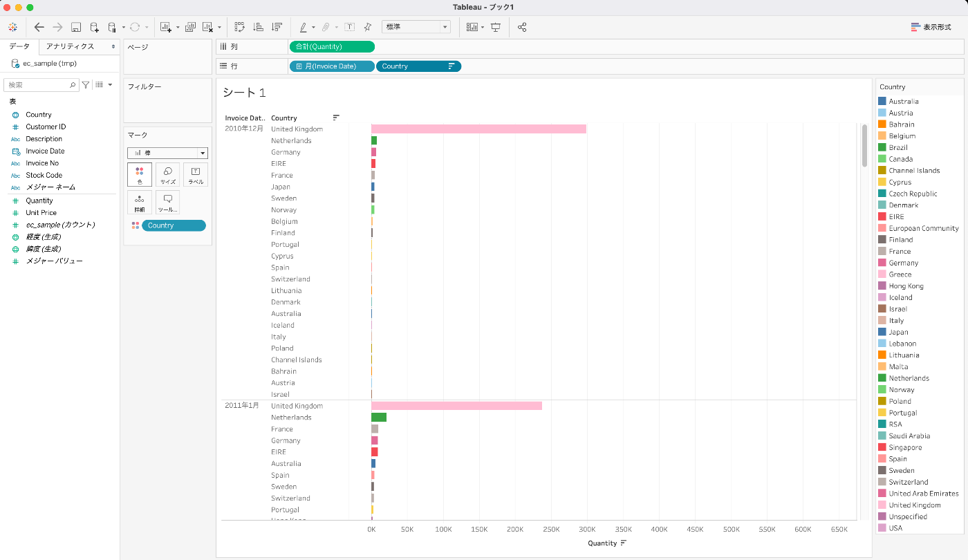Open the Tooltip (ツール...) marks card

point(168,202)
